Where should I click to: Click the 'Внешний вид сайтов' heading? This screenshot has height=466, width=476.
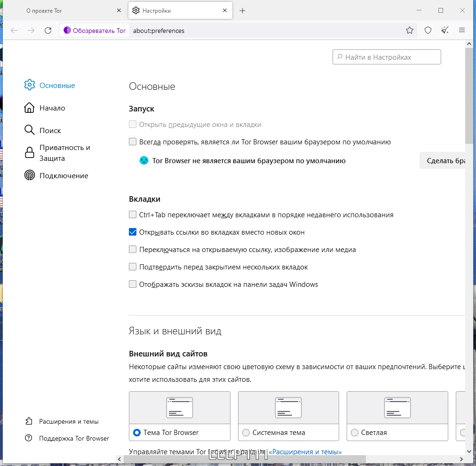pyautogui.click(x=168, y=354)
